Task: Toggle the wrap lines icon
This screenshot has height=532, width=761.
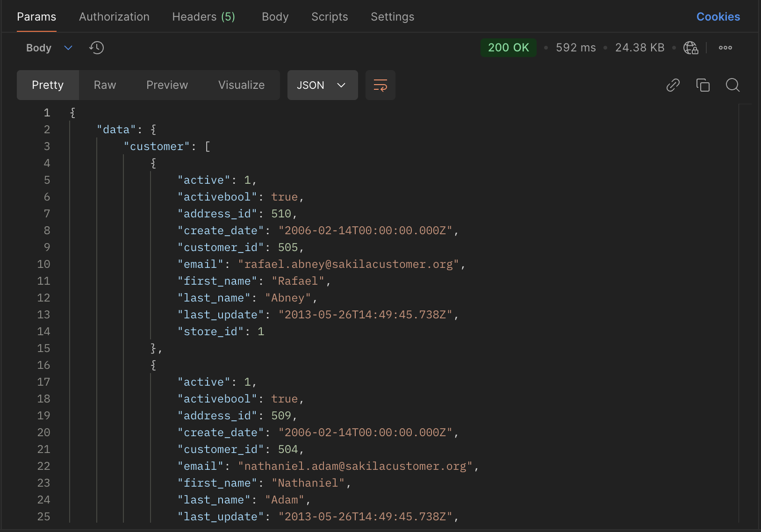Action: click(x=380, y=85)
